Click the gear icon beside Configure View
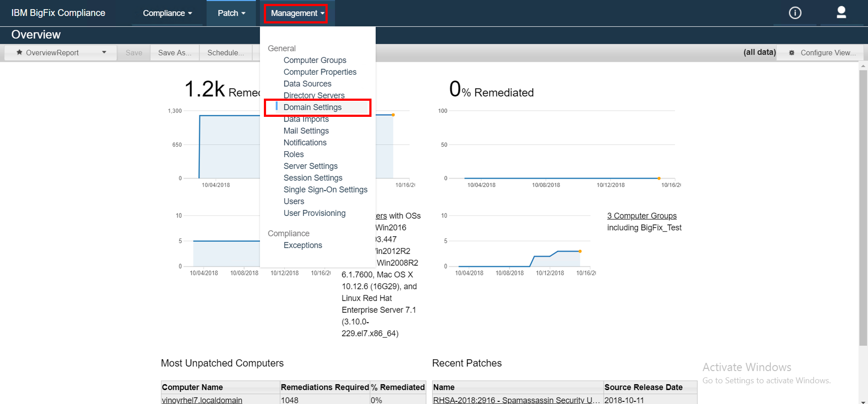This screenshot has width=868, height=404. [x=792, y=53]
